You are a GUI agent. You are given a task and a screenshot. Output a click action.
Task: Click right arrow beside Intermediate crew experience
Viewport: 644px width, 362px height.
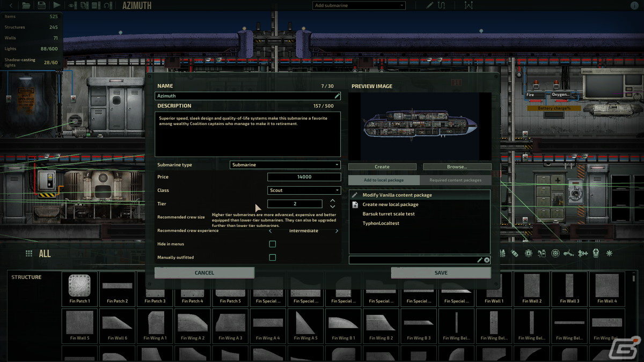coord(336,231)
